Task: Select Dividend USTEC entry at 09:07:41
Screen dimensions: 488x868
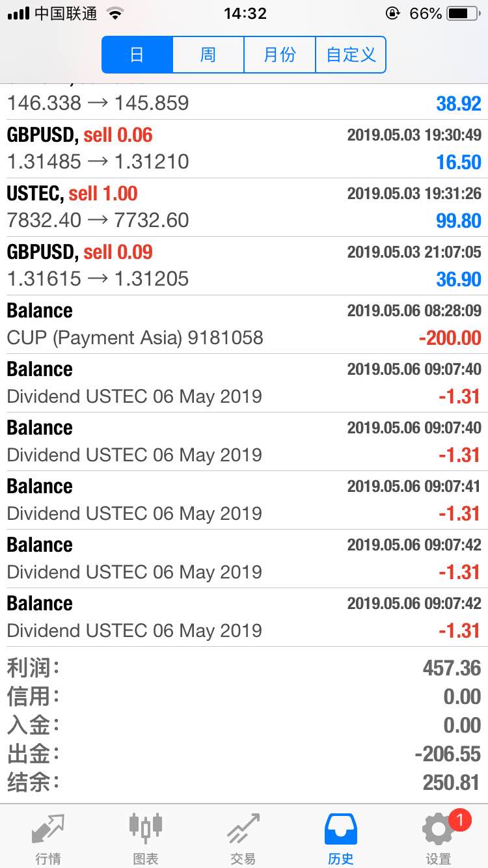Action: 244,500
